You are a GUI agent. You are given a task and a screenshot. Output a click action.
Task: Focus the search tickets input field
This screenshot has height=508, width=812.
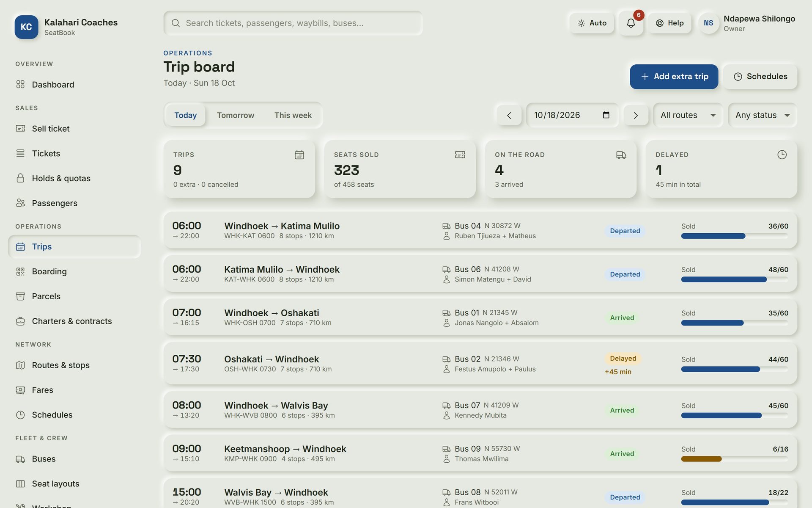[x=293, y=23]
